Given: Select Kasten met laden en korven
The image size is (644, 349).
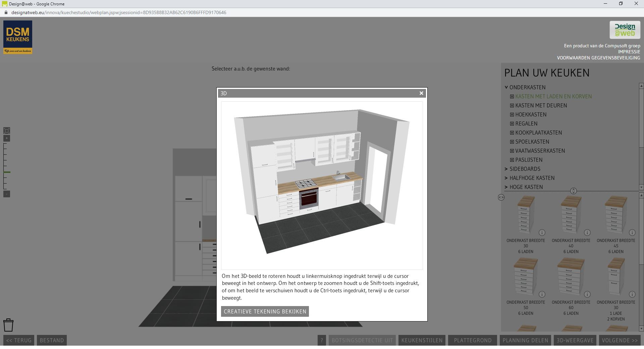Looking at the screenshot, I should point(553,96).
